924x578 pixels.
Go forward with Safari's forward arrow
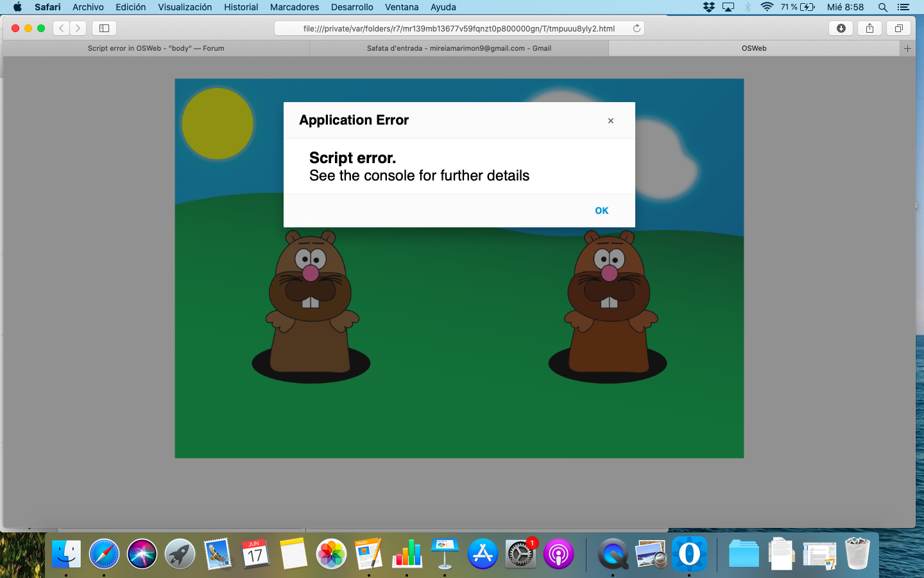pos(78,28)
